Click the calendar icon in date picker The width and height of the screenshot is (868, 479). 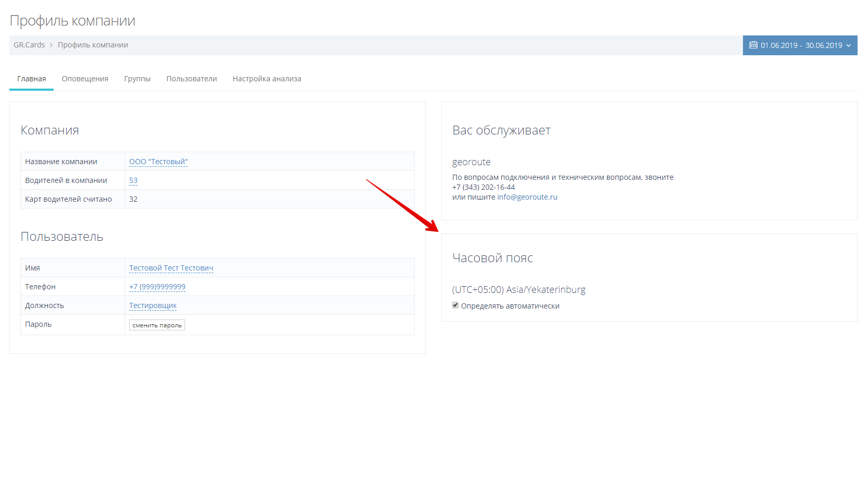coord(753,45)
